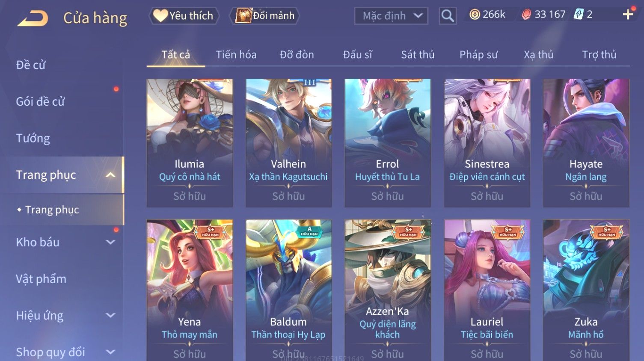Tap the red gem currency icon
The image size is (644, 361).
click(x=526, y=15)
